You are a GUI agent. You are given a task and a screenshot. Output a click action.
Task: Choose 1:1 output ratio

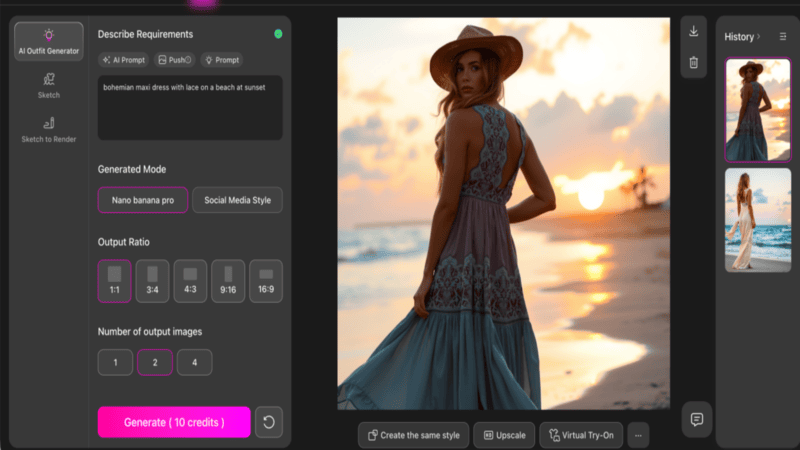[114, 281]
